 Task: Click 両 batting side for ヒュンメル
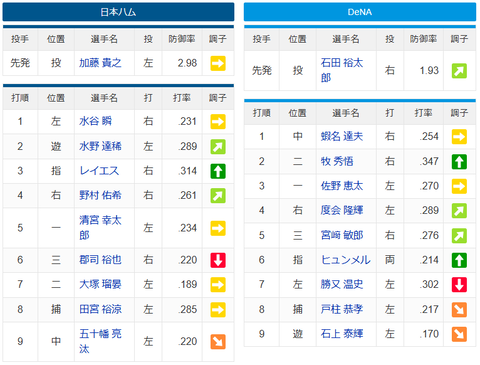[390, 260]
